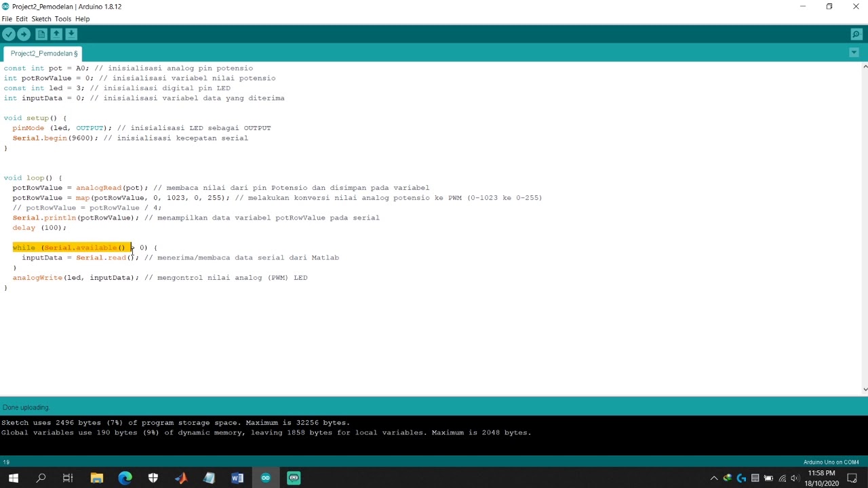Open Windows taskbar search
Screen dimensions: 868x488
(x=41, y=478)
